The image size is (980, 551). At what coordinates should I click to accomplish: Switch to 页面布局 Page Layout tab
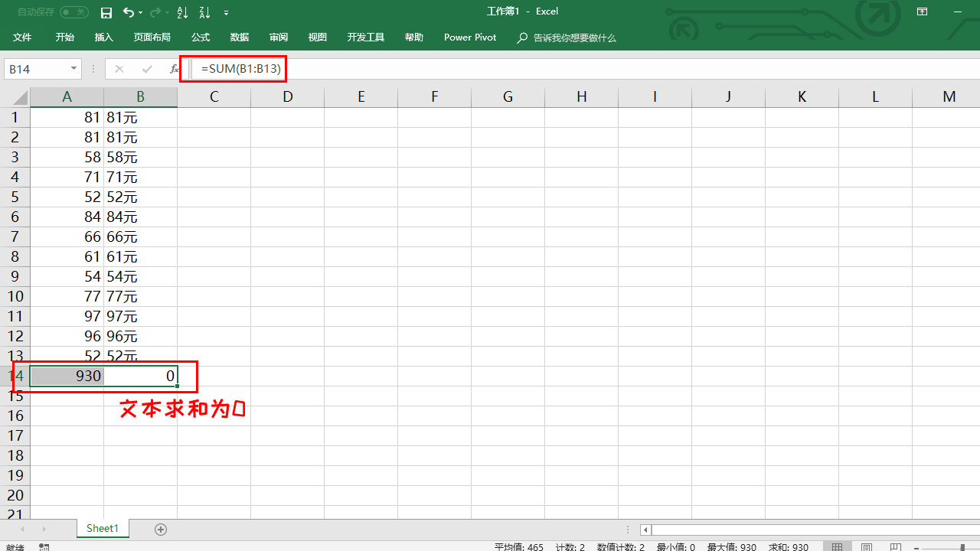152,37
